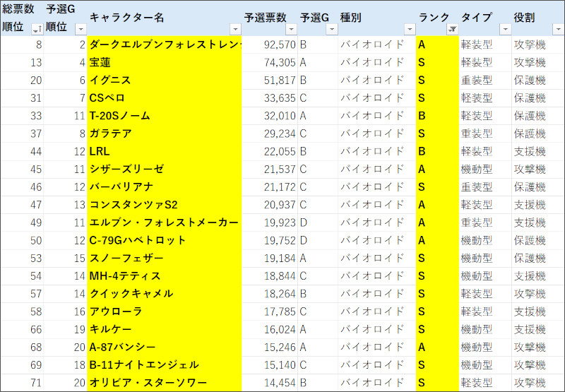Click the オリビア・スターソワー name cell

[165, 384]
